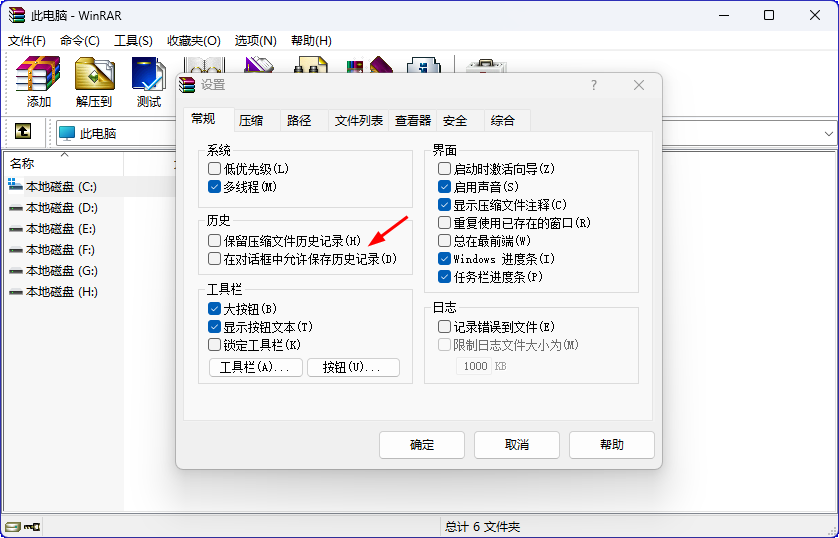Check 总在最前端(W) option
Screen dimensions: 839x538
(444, 241)
